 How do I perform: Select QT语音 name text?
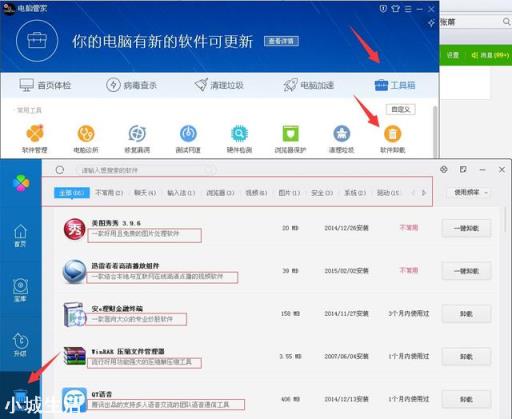click(102, 394)
